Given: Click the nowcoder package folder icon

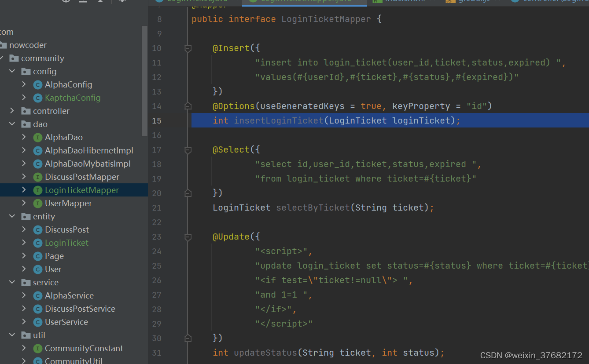Looking at the screenshot, I should pyautogui.click(x=3, y=45).
